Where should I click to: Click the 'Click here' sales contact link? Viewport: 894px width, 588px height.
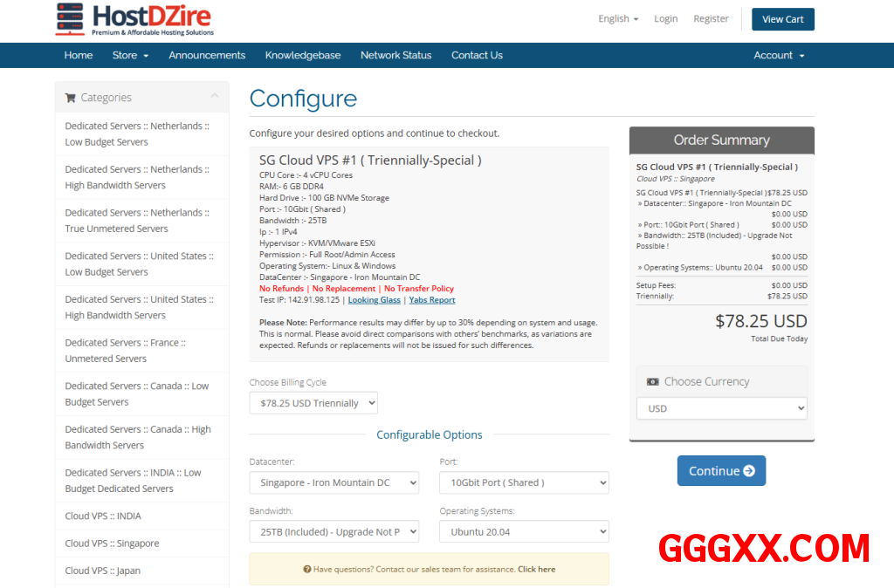coord(536,569)
